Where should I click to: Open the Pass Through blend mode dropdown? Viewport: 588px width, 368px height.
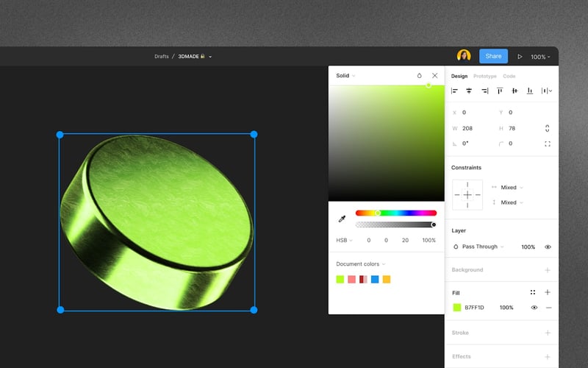(483, 247)
